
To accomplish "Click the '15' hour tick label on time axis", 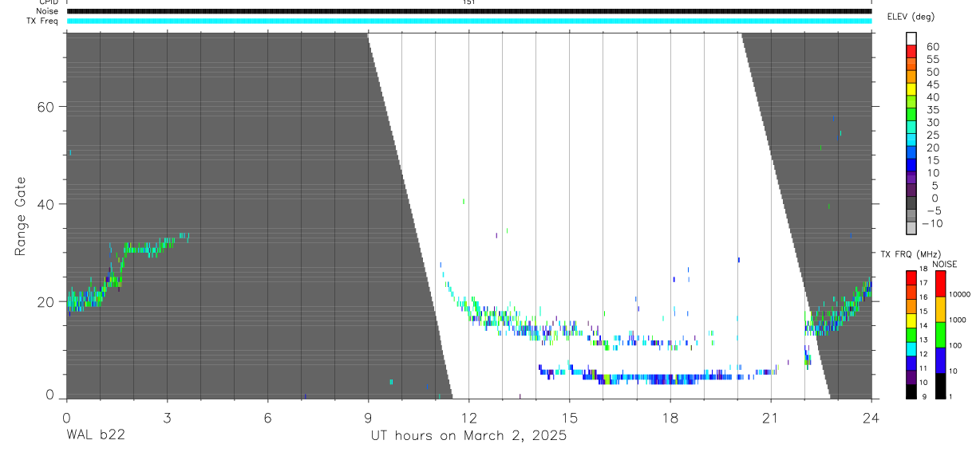I will pyautogui.click(x=569, y=418).
